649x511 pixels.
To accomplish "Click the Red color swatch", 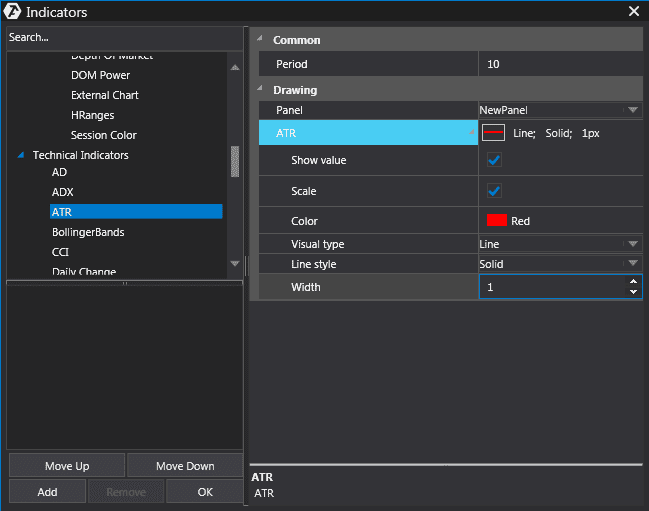I will point(496,221).
